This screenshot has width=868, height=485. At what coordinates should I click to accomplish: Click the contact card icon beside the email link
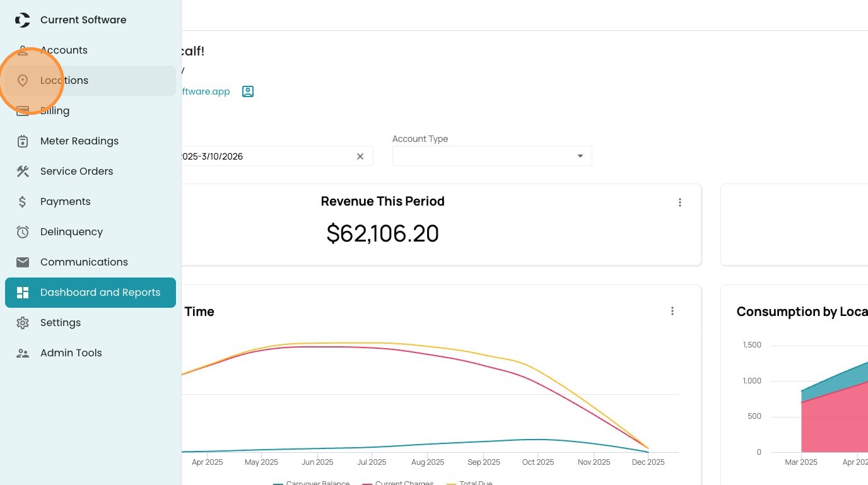(248, 91)
